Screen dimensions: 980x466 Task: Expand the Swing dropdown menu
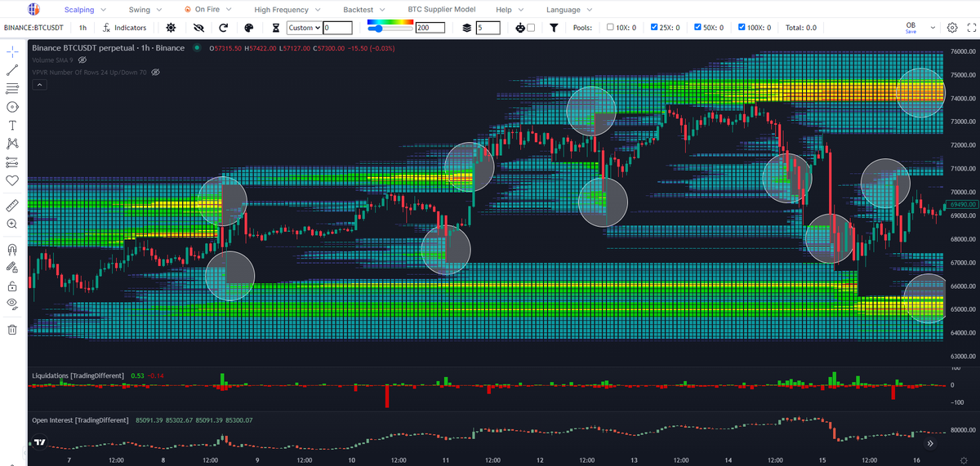click(145, 10)
